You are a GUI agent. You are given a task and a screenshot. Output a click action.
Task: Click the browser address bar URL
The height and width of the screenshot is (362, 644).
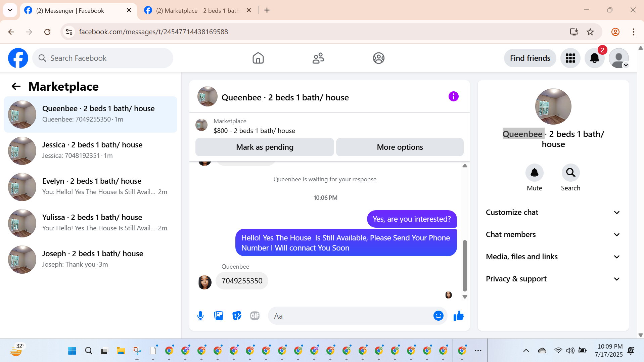153,32
